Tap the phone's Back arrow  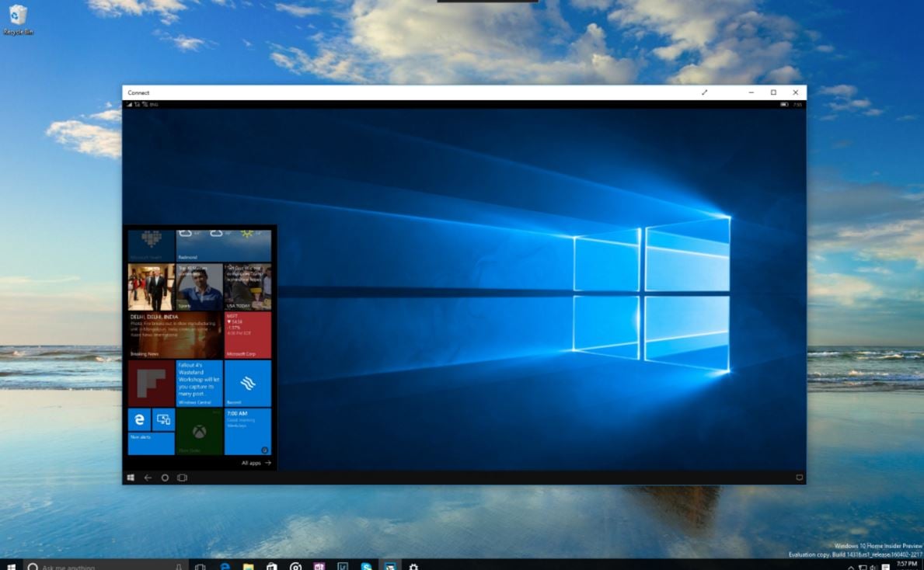click(x=147, y=478)
